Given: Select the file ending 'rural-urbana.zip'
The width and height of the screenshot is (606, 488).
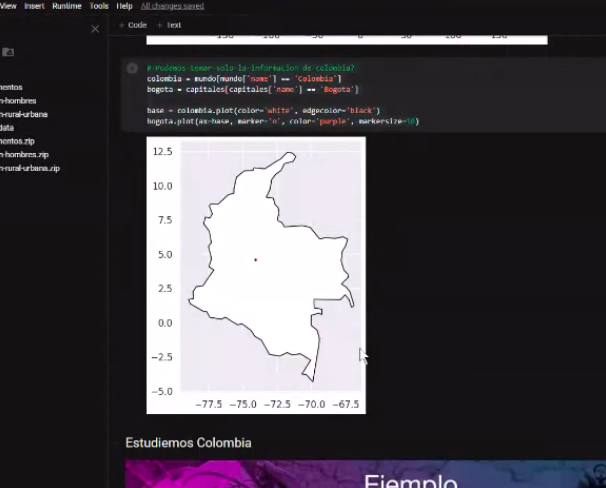Looking at the screenshot, I should coord(30,168).
